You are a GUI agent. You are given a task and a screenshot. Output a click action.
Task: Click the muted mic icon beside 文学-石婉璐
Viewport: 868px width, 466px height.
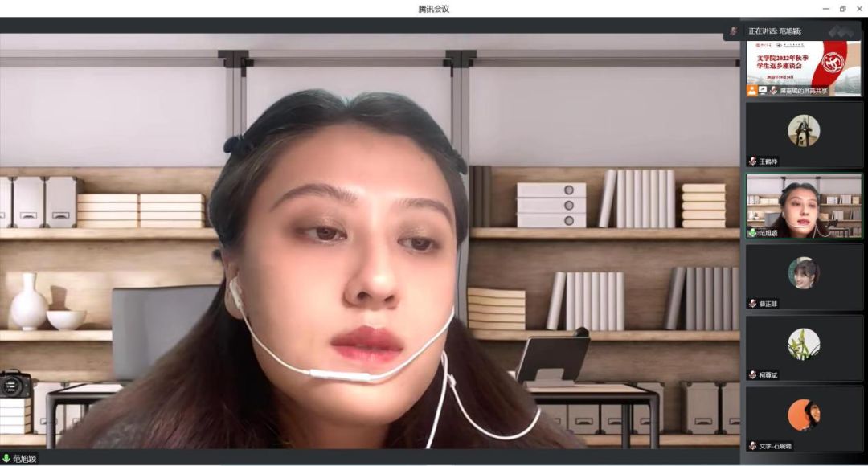753,445
